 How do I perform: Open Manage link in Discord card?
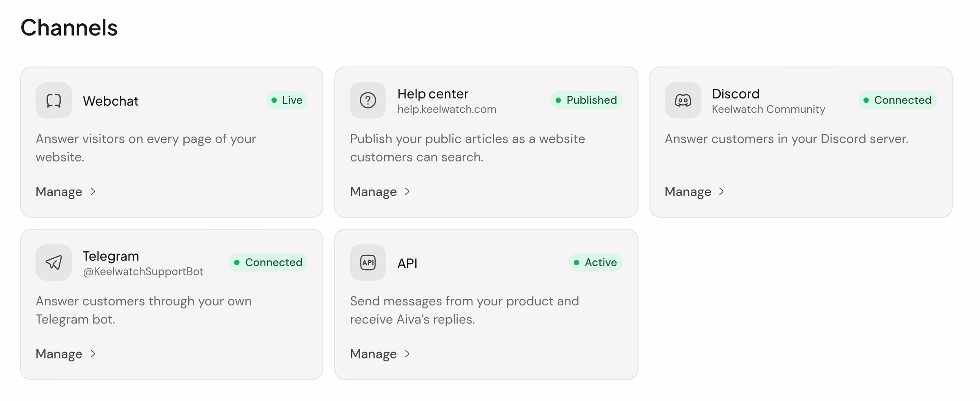(x=694, y=192)
